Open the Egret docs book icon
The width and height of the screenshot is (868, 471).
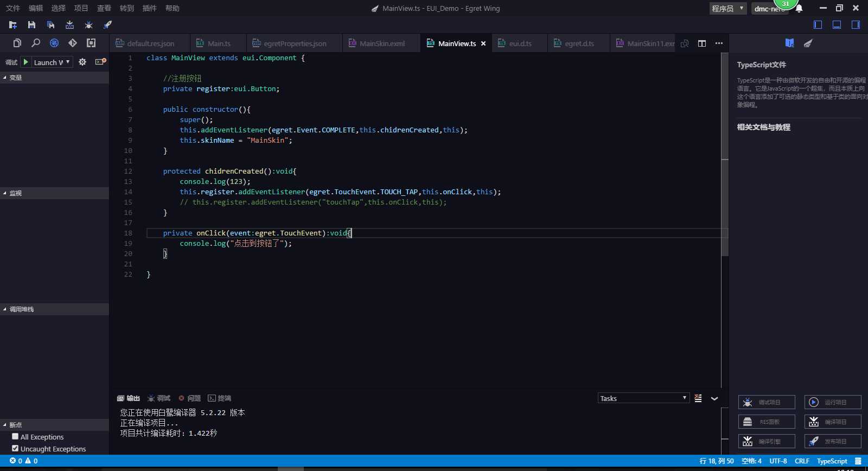(790, 43)
